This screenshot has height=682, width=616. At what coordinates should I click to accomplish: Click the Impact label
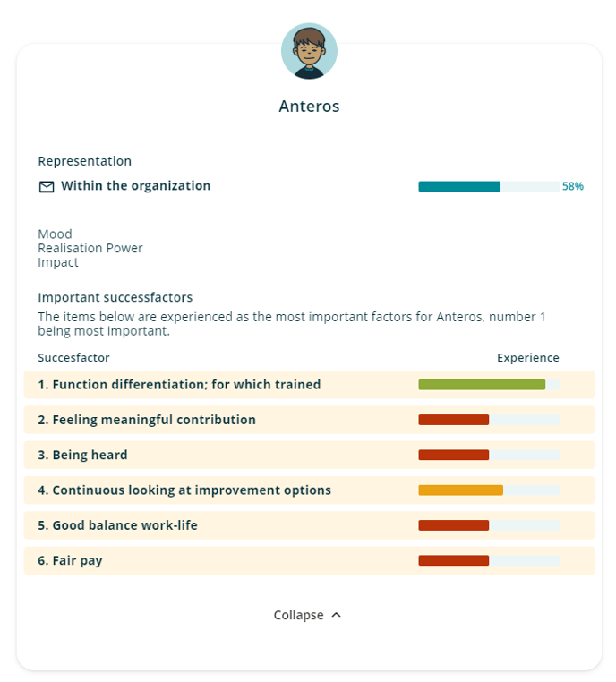58,262
